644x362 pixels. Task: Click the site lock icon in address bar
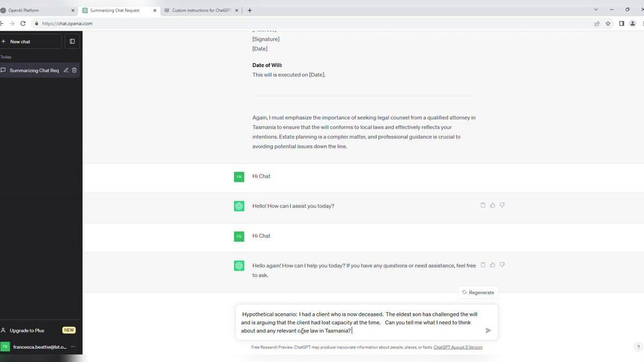36,24
